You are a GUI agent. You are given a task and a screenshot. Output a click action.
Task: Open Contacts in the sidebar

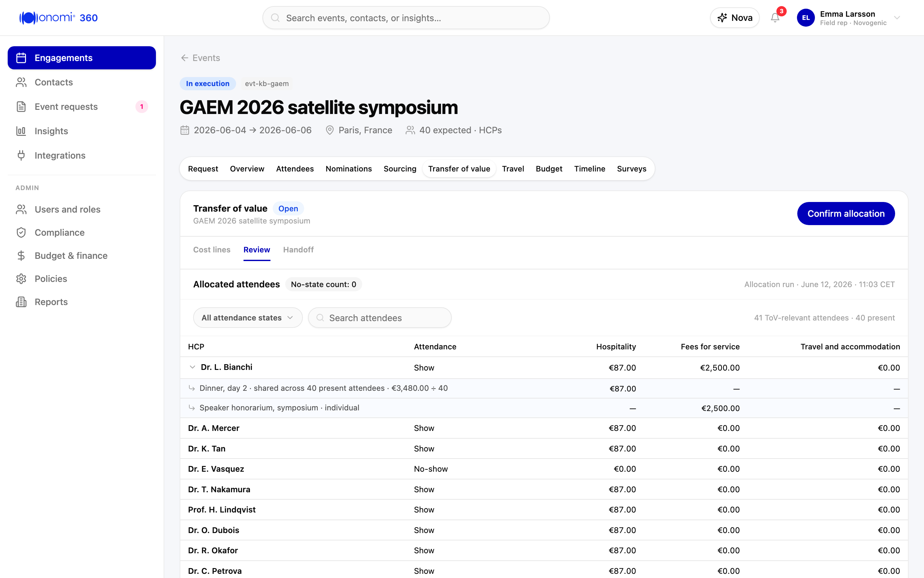tap(82, 82)
